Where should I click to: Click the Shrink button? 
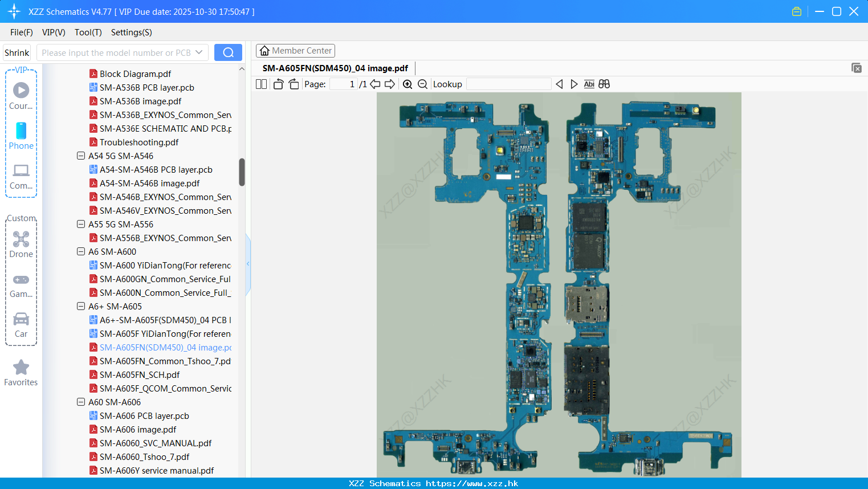pos(17,52)
